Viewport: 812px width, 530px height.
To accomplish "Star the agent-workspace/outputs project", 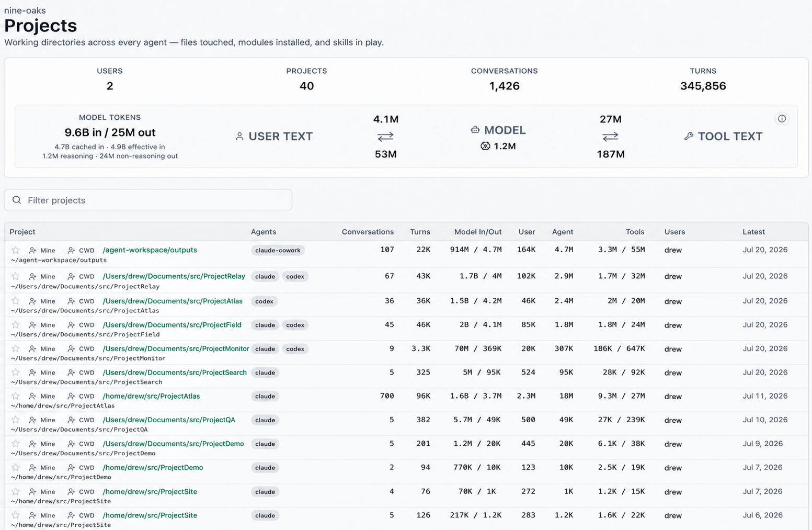I will pyautogui.click(x=16, y=250).
